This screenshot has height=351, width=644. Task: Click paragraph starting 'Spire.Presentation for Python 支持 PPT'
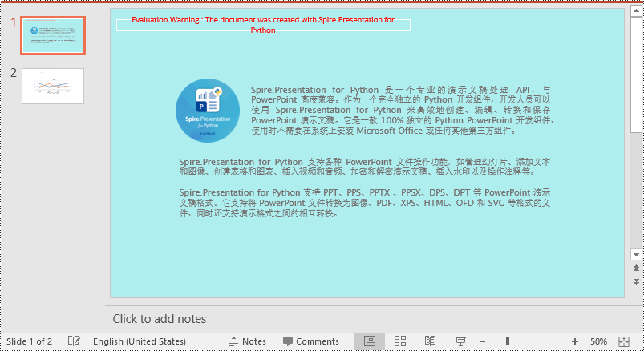click(x=364, y=203)
